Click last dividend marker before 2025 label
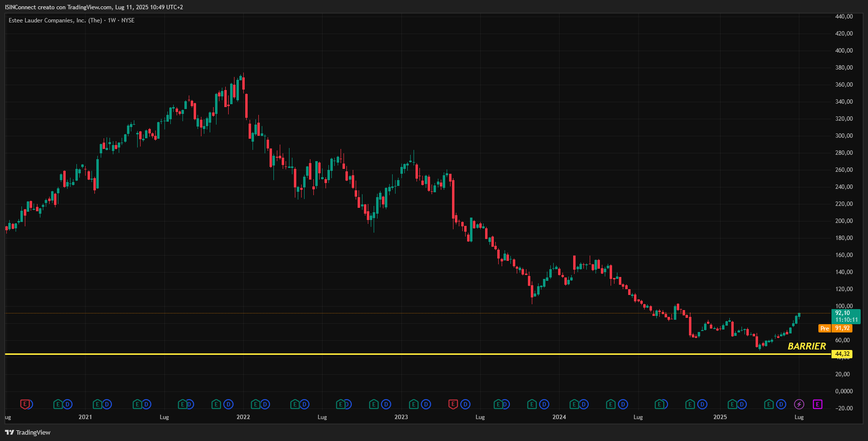 coord(702,404)
